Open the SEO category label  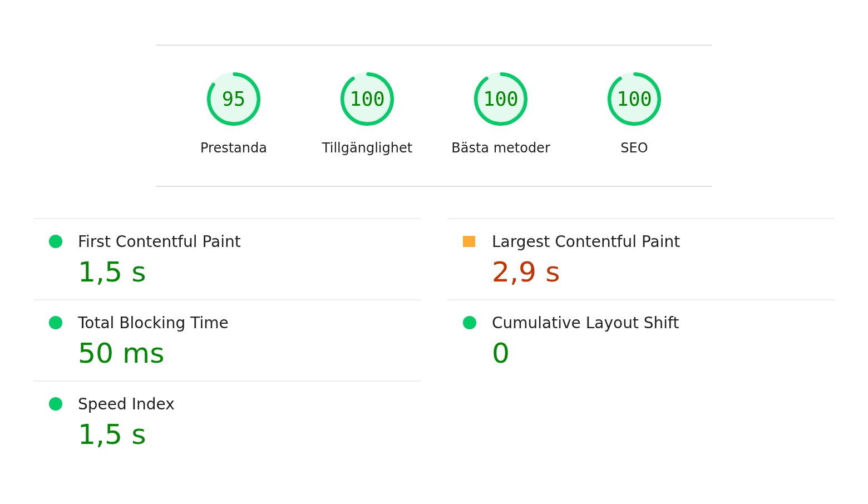pyautogui.click(x=634, y=148)
